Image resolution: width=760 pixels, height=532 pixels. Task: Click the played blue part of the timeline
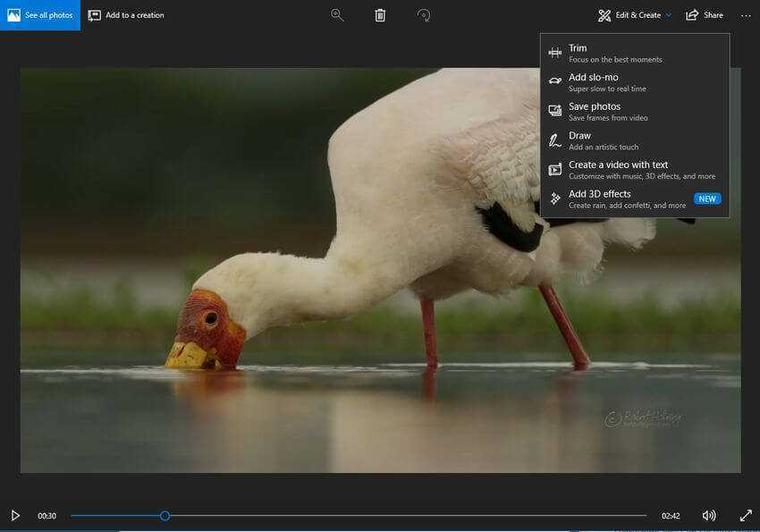coord(114,516)
